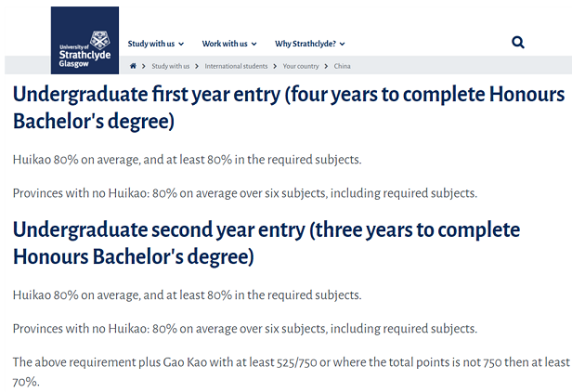Follow the Study with us breadcrumb link

click(170, 66)
